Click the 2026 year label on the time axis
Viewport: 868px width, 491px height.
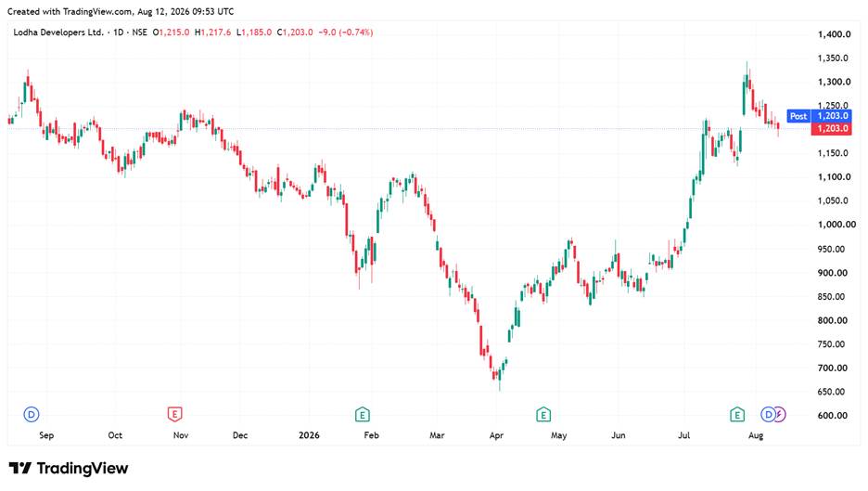tap(309, 435)
